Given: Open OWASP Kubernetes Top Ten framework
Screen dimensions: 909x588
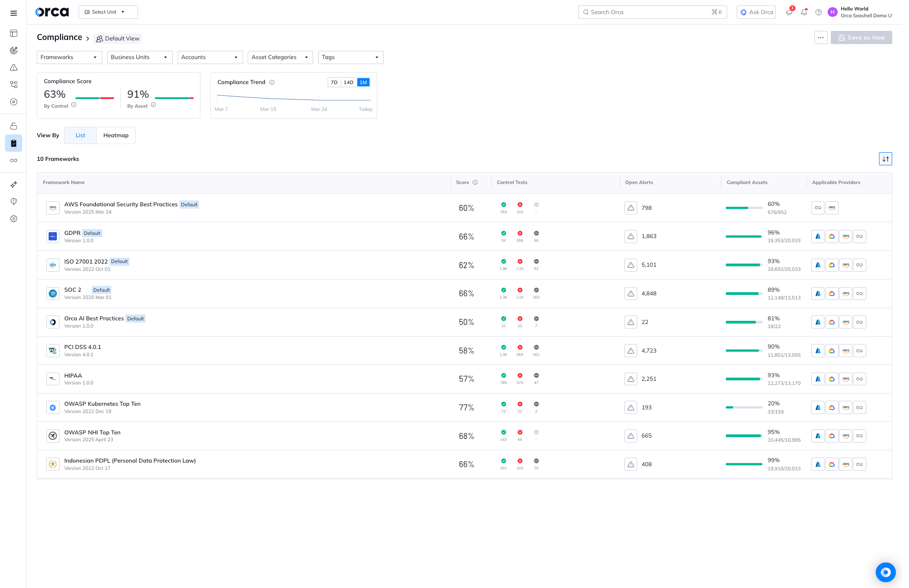Looking at the screenshot, I should (x=102, y=404).
